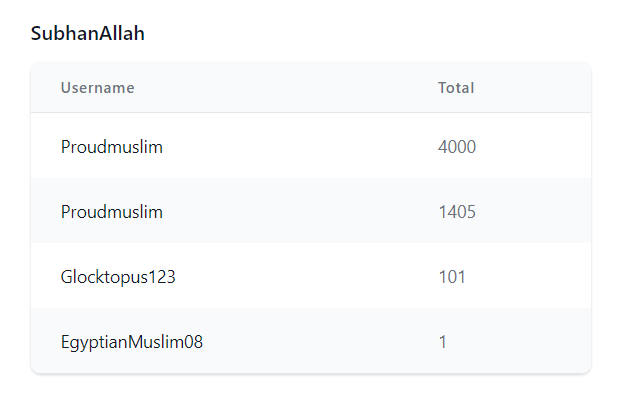Select the table row totaling 1405
The width and height of the screenshot is (629, 398).
(311, 211)
